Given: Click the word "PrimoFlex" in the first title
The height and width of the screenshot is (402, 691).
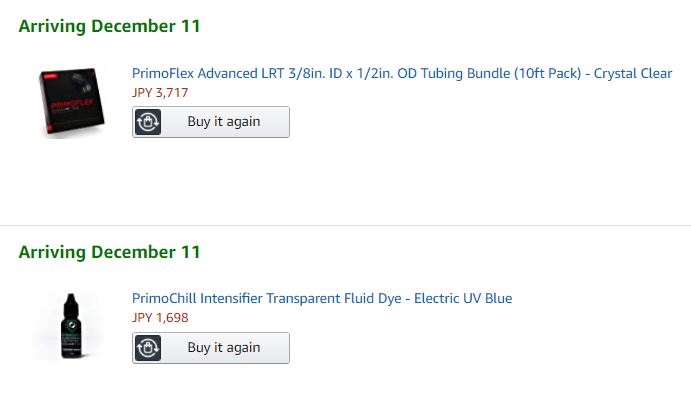Looking at the screenshot, I should 162,74.
